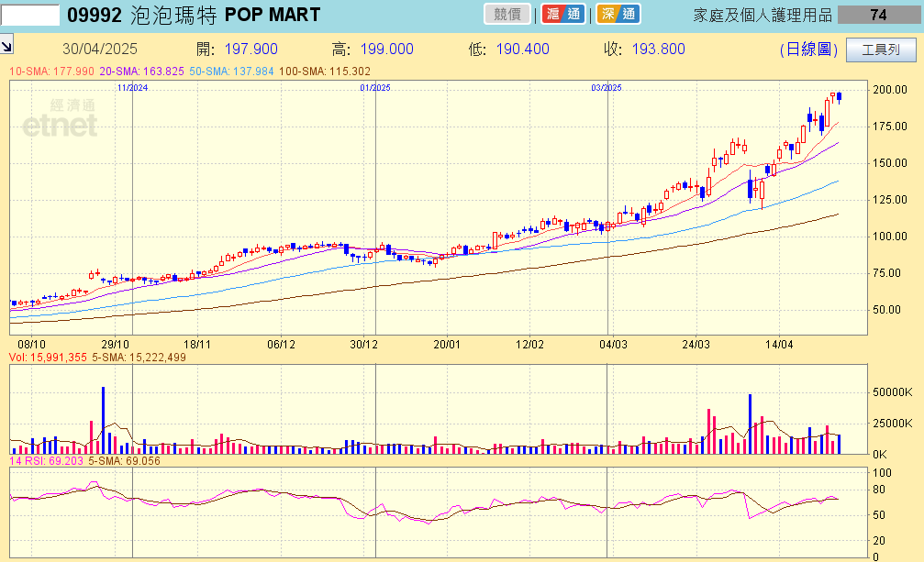Screen dimensions: 924x562
Task: Click the close price 193.800
Action: [x=658, y=49]
